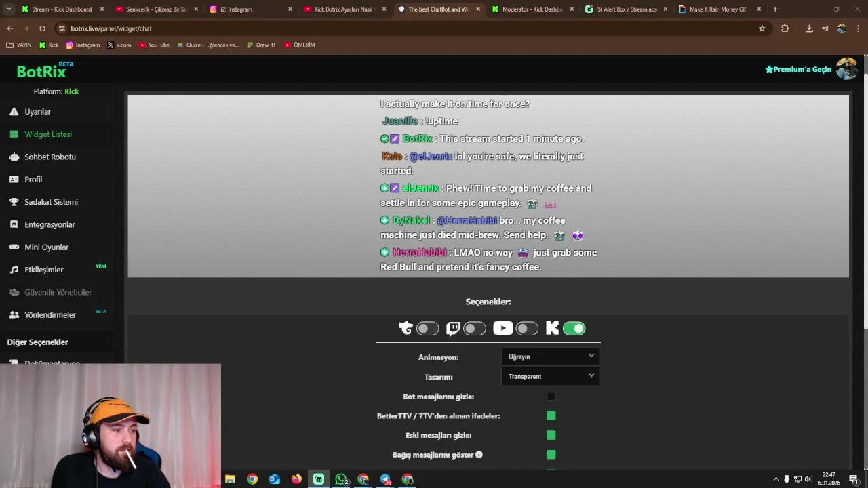Click the browser back arrow

[x=9, y=28]
